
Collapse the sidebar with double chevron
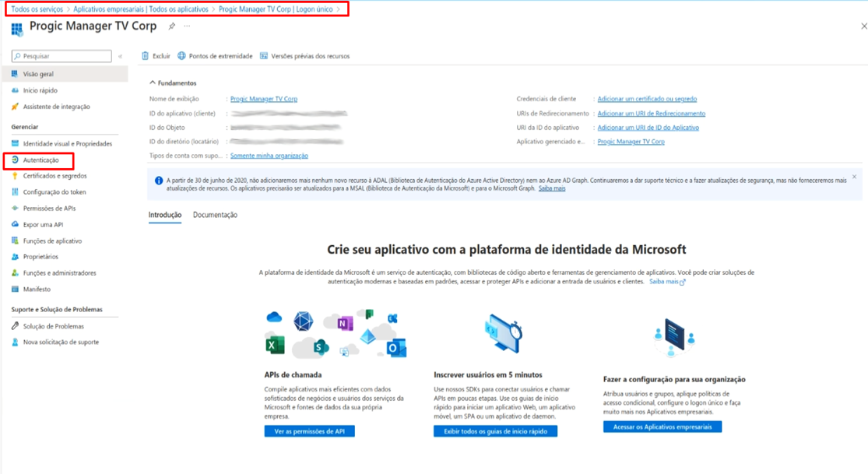click(120, 56)
